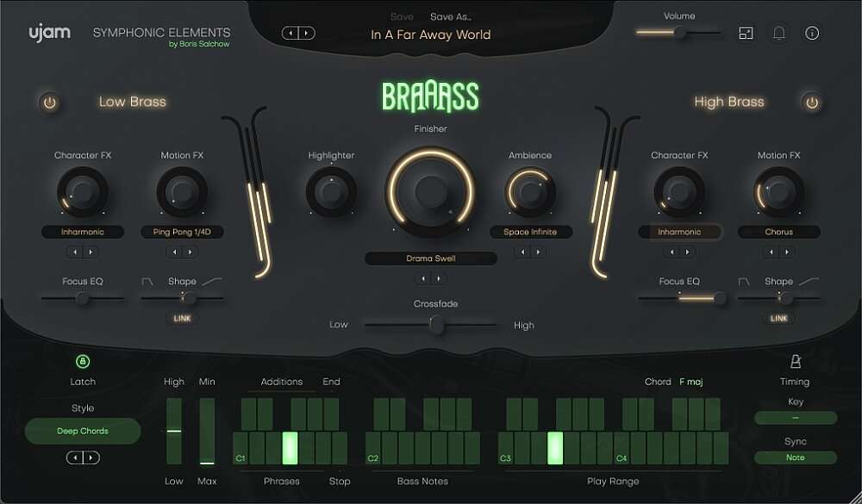The width and height of the screenshot is (862, 504).
Task: Toggle the Latch lock button
Action: coord(83,362)
